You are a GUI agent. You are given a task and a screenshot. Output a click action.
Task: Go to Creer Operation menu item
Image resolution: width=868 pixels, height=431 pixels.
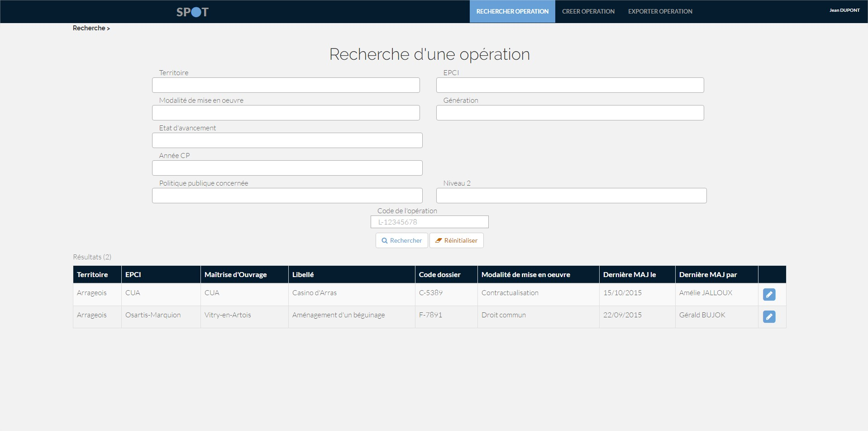588,11
